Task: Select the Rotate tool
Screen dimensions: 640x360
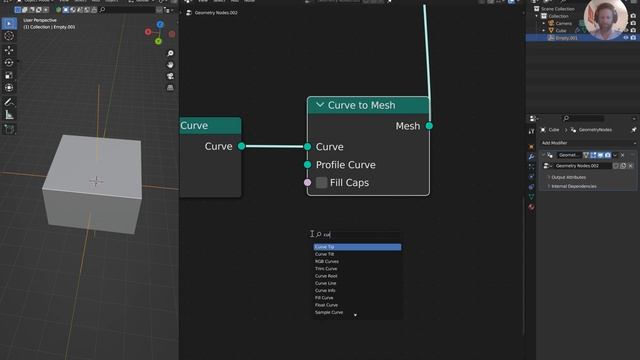Action: point(9,62)
